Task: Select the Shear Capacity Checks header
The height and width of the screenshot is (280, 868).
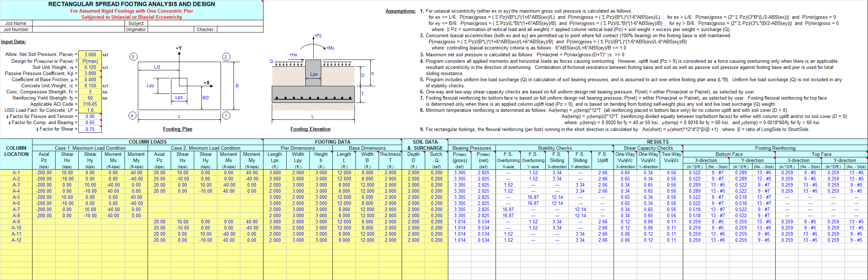Action: pyautogui.click(x=648, y=148)
